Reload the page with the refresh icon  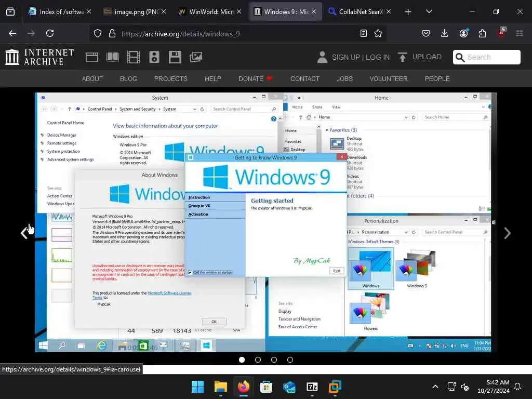click(50, 33)
